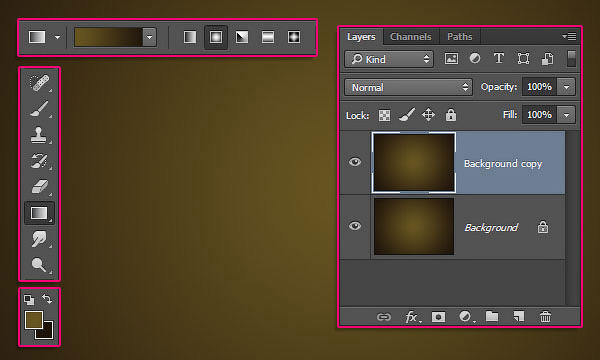Filter for shape layers
Image resolution: width=600 pixels, height=360 pixels.
click(523, 59)
